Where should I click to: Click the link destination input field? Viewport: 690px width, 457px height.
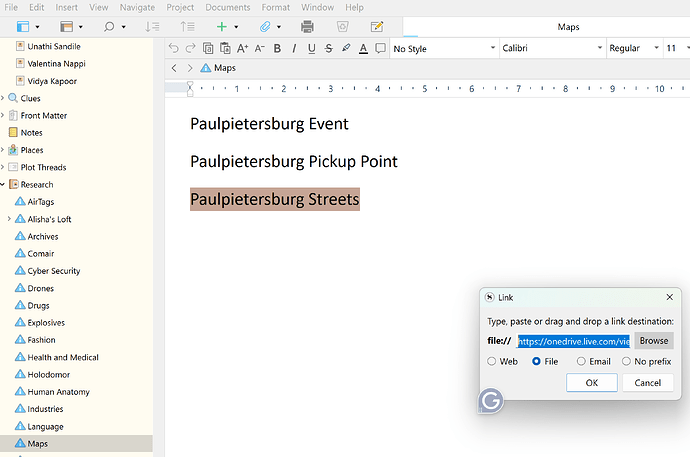(x=574, y=341)
